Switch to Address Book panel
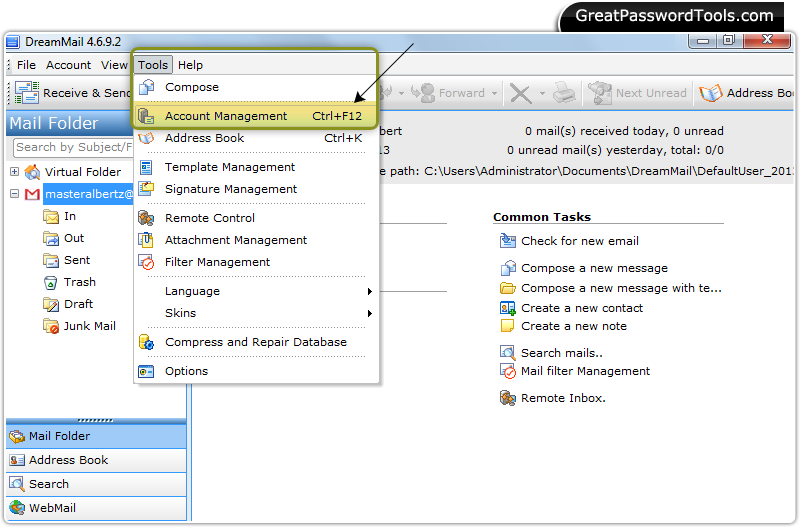 (x=96, y=460)
